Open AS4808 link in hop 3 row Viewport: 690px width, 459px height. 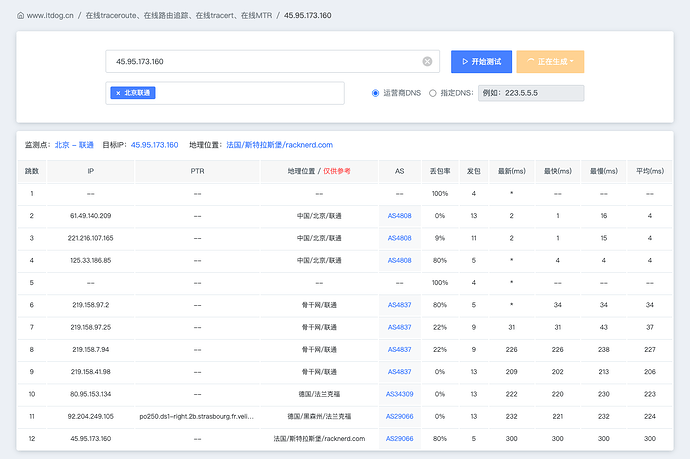tap(400, 238)
